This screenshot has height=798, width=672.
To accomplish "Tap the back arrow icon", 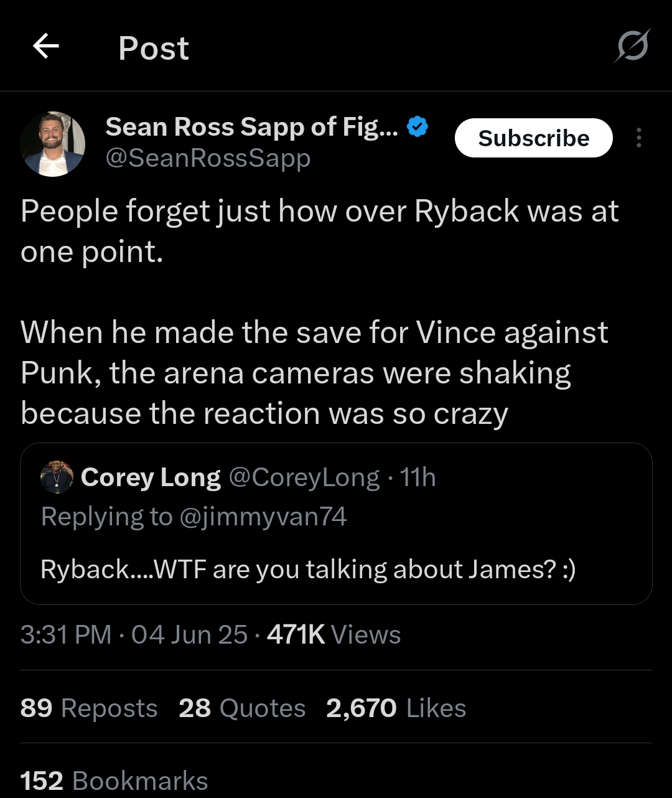I will 45,46.
